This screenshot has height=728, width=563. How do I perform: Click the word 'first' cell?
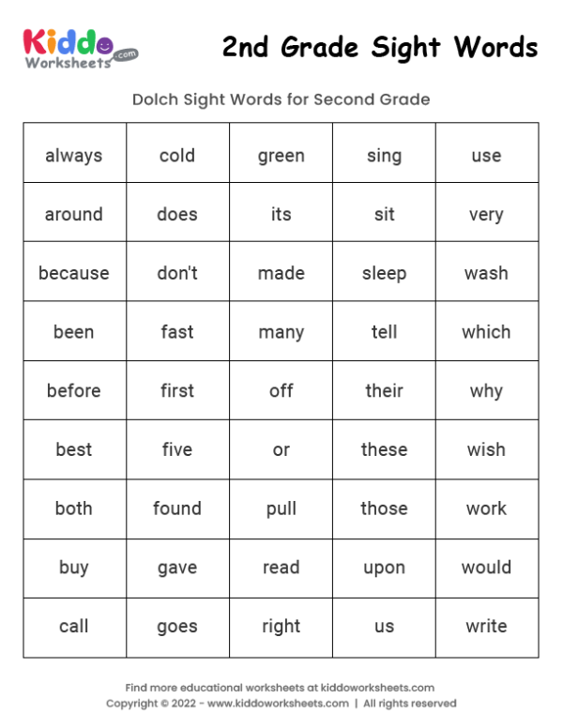coord(177,390)
